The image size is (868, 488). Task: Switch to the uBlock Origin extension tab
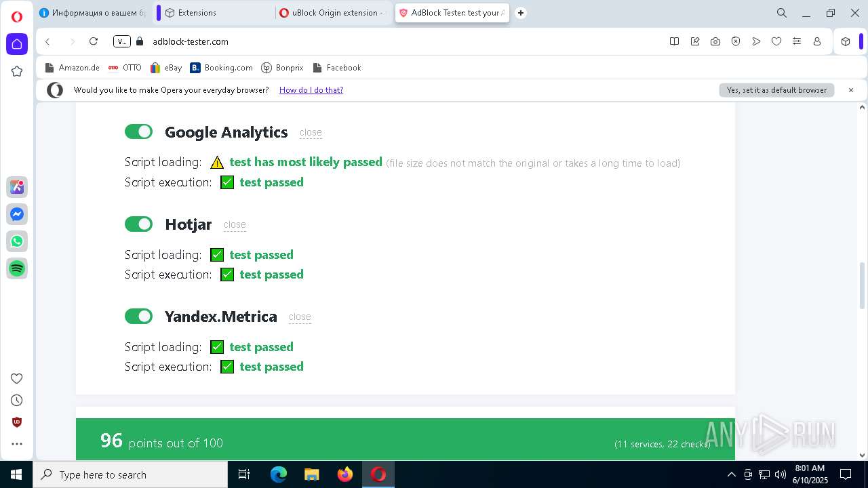[332, 13]
